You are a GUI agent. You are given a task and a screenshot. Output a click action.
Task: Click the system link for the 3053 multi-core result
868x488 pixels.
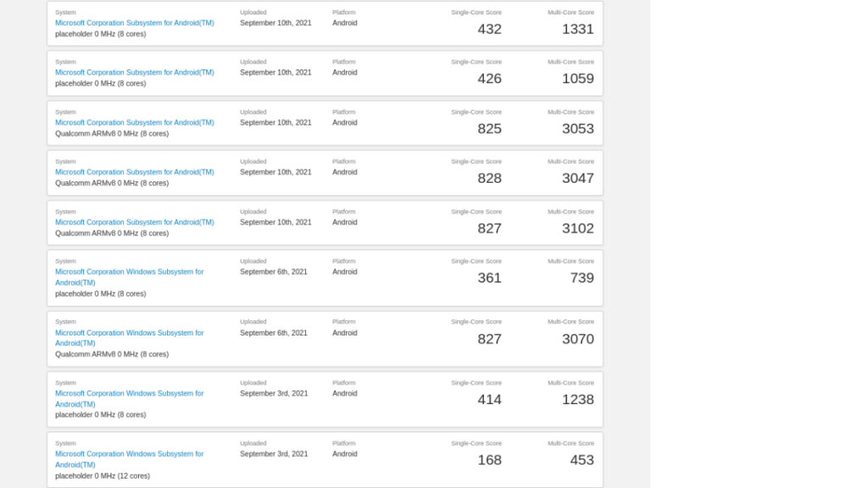coord(134,123)
